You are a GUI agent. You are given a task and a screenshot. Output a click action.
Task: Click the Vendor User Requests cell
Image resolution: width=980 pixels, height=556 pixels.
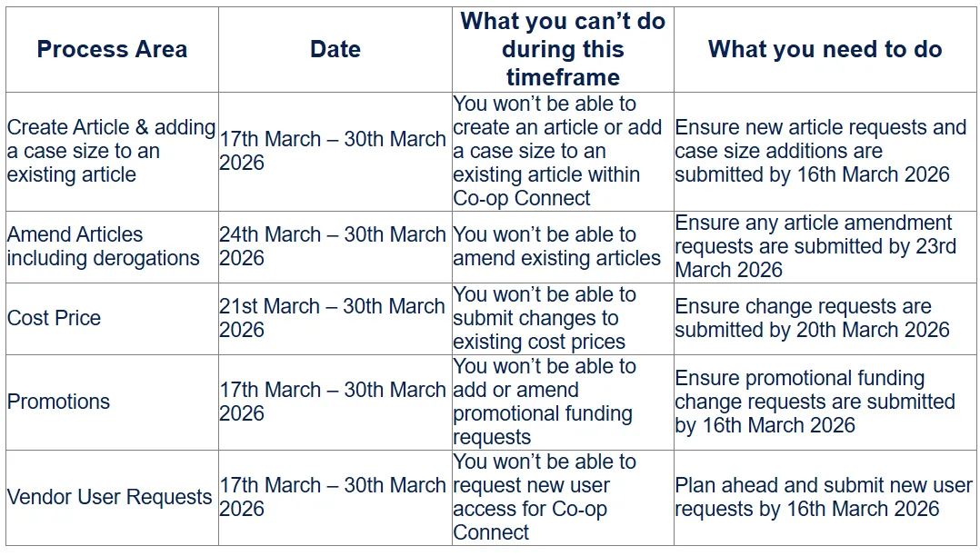pyautogui.click(x=113, y=498)
